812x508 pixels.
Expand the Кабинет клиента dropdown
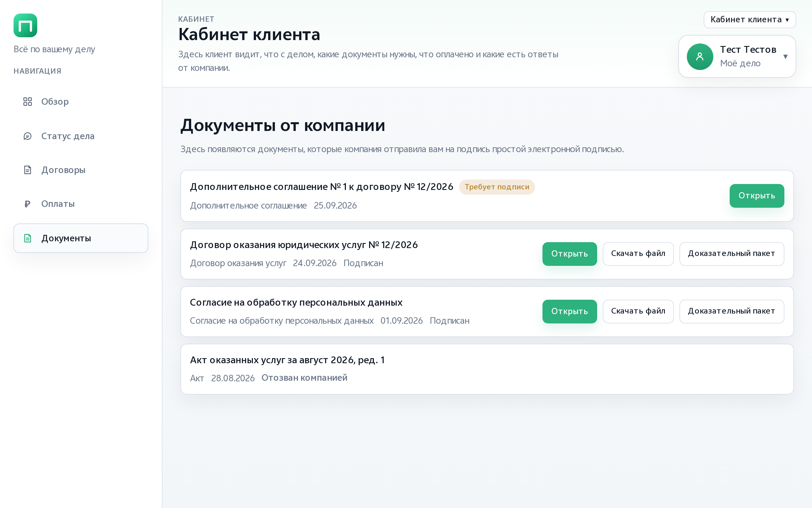pos(750,19)
